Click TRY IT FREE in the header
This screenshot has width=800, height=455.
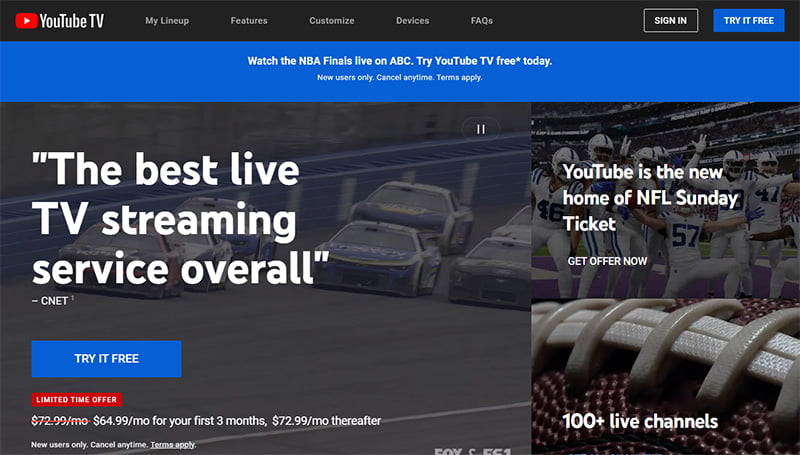click(x=748, y=20)
